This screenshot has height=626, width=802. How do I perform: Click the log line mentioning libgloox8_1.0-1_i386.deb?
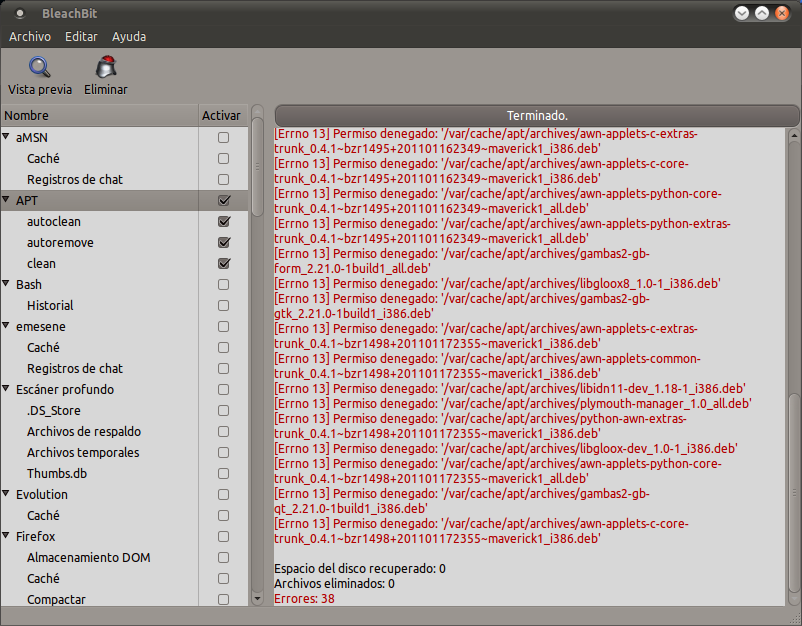click(497, 284)
